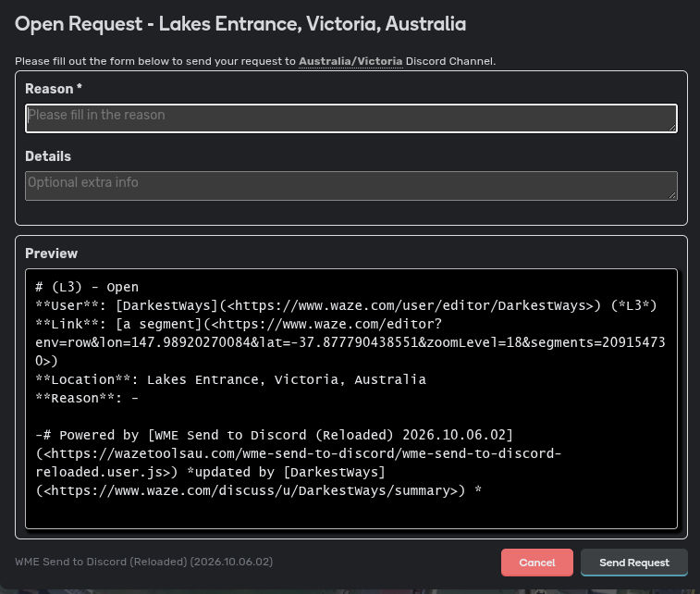The image size is (700, 594).
Task: Click the Reason text field
Action: tap(350, 118)
